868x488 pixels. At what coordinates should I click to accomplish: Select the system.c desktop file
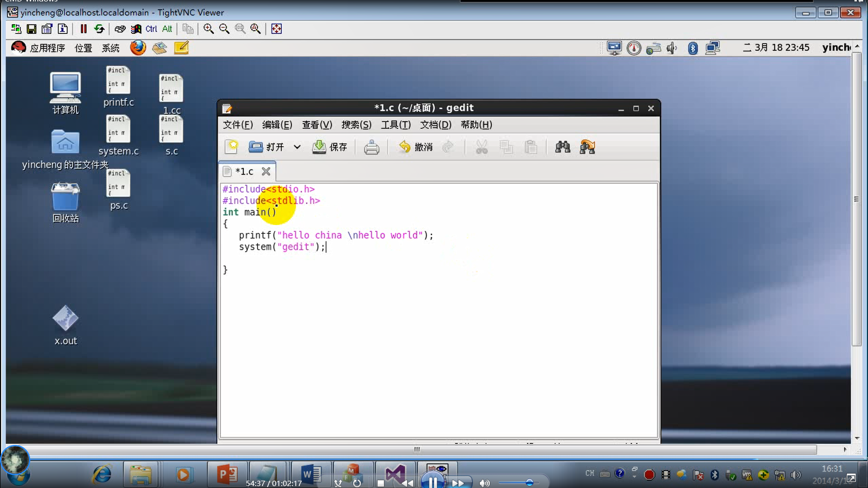click(x=119, y=135)
